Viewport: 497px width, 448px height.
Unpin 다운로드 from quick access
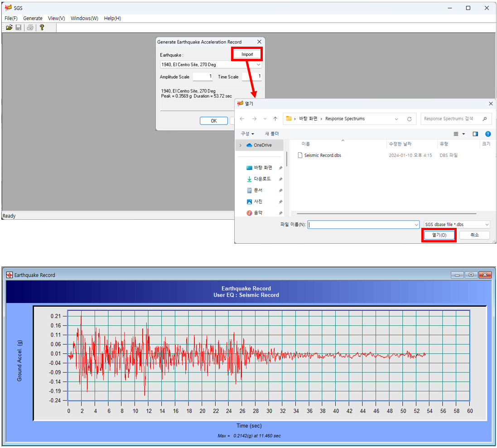pos(280,179)
